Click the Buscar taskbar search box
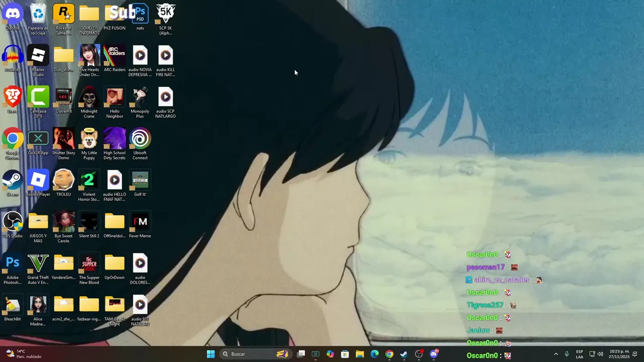644x362 pixels. pos(256,354)
